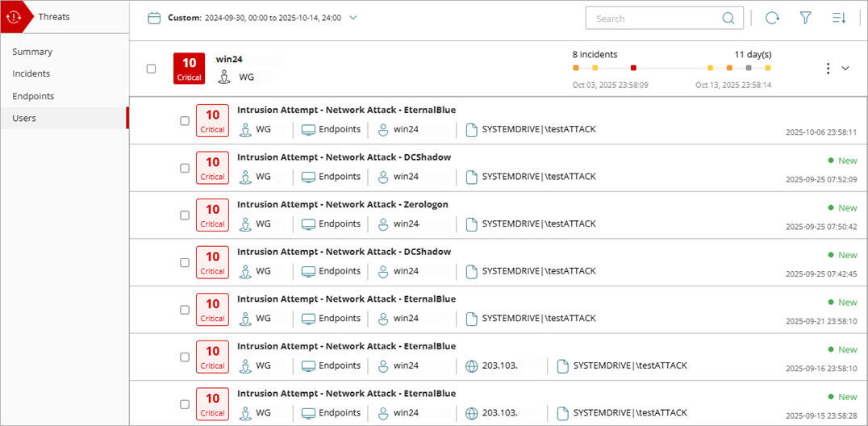Click the monitor icon in 2025-09-25 07:42:45 row
This screenshot has height=426, width=868.
[x=308, y=271]
